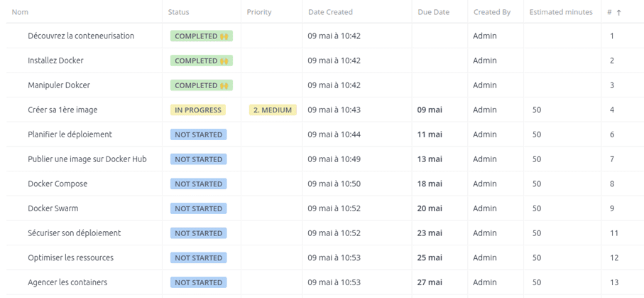Click the Priority column header
The height and width of the screenshot is (298, 644).
[259, 12]
